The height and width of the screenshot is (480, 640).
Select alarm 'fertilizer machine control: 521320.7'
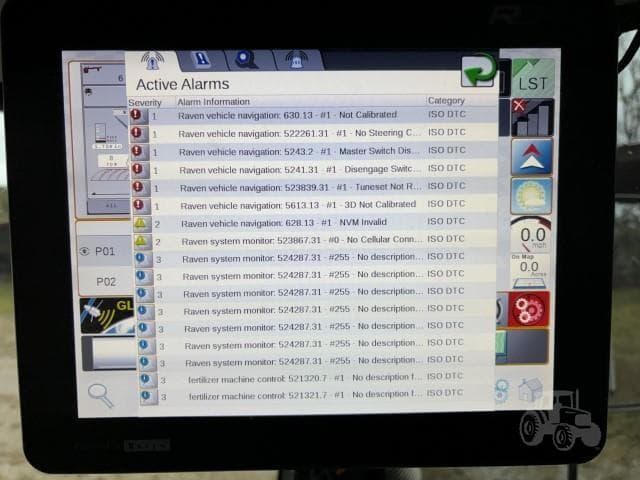pyautogui.click(x=317, y=379)
